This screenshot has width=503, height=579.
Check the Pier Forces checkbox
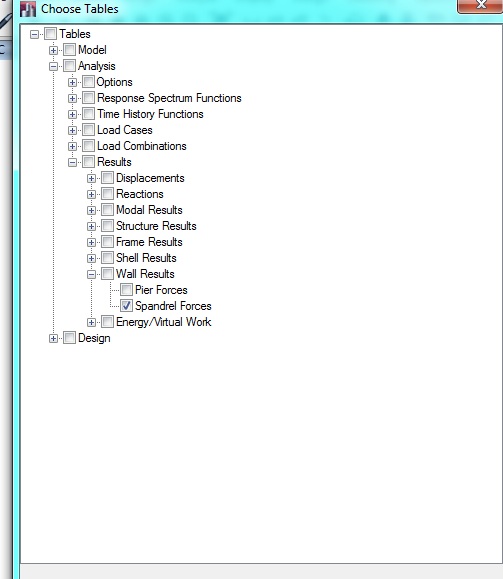pos(126,290)
